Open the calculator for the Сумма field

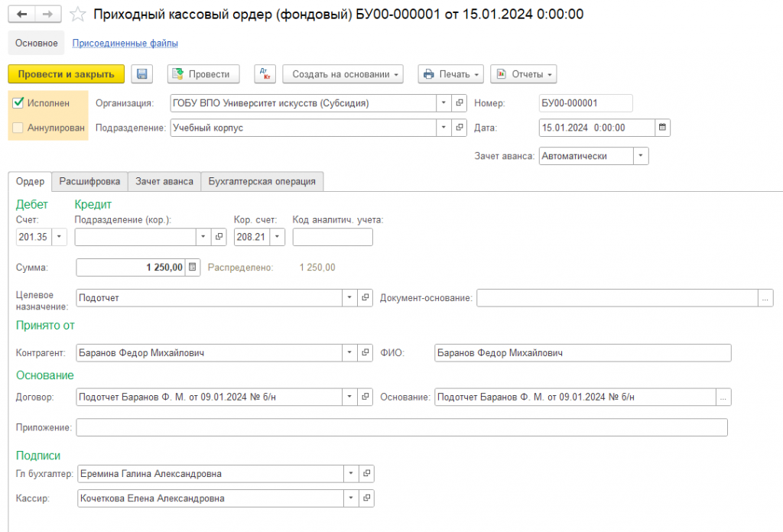click(192, 268)
